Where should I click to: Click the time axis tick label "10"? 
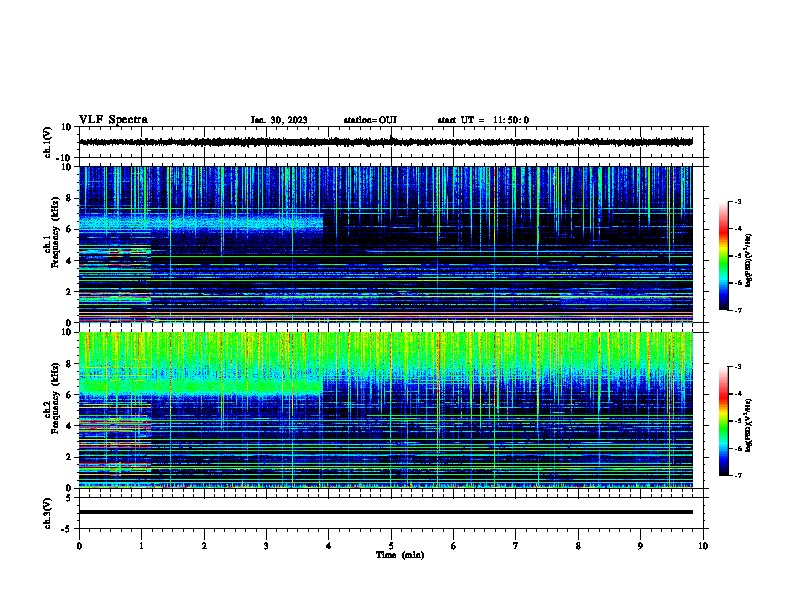pyautogui.click(x=703, y=546)
